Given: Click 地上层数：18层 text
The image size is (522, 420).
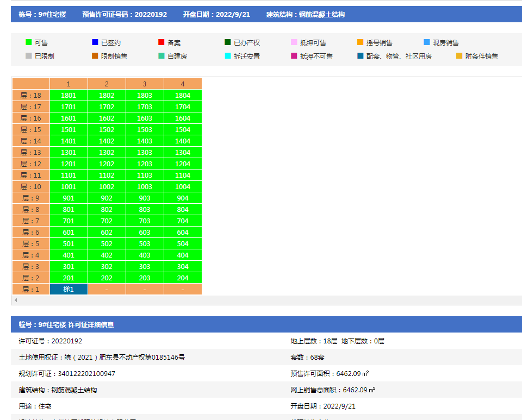Looking at the screenshot, I should tap(314, 341).
